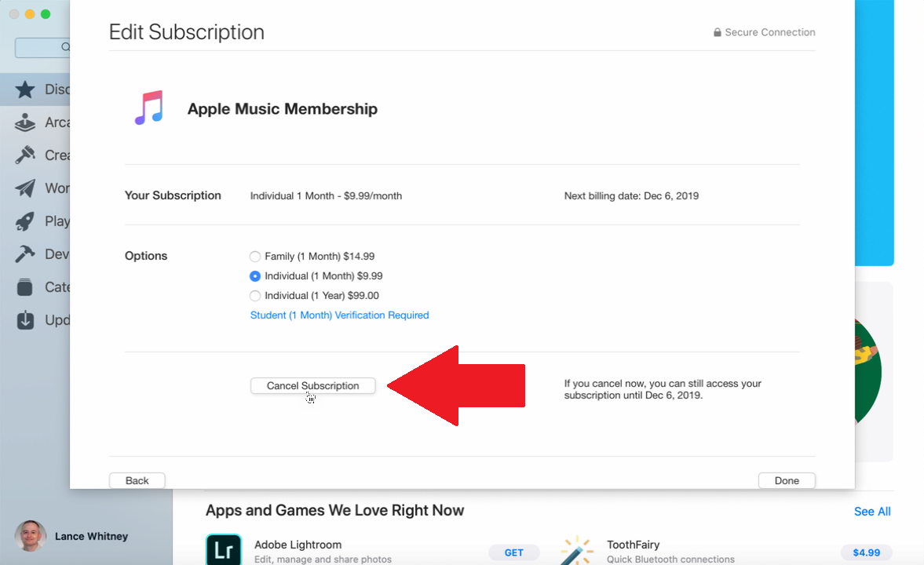Click the Apple Music note icon

[148, 108]
